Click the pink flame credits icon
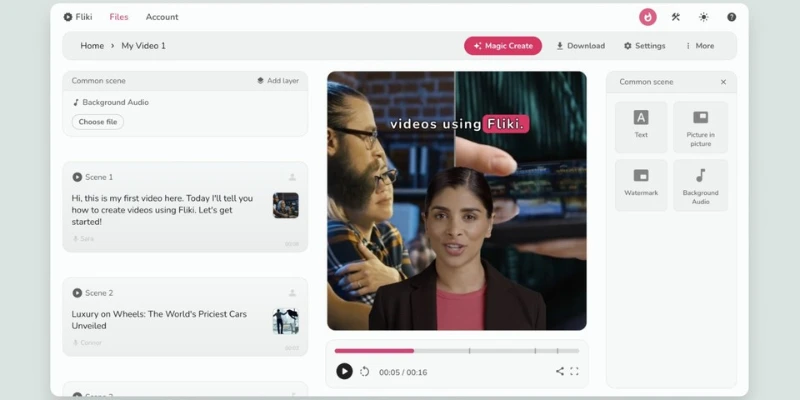This screenshot has width=800, height=400. pos(647,17)
